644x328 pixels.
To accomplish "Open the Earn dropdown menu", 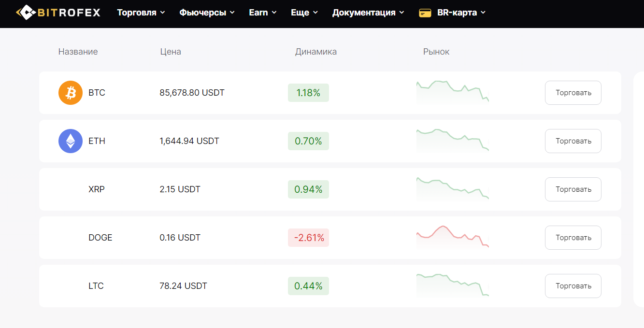I will (x=263, y=13).
